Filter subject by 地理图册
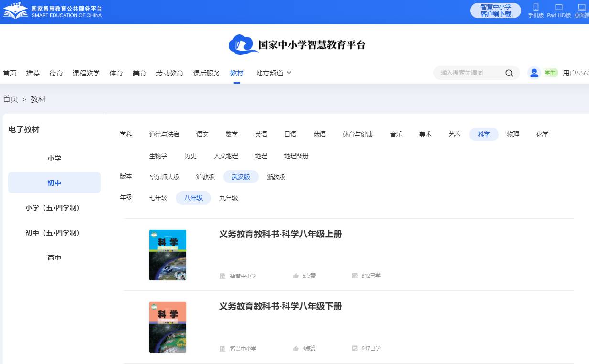This screenshot has width=589, height=364. (x=296, y=156)
